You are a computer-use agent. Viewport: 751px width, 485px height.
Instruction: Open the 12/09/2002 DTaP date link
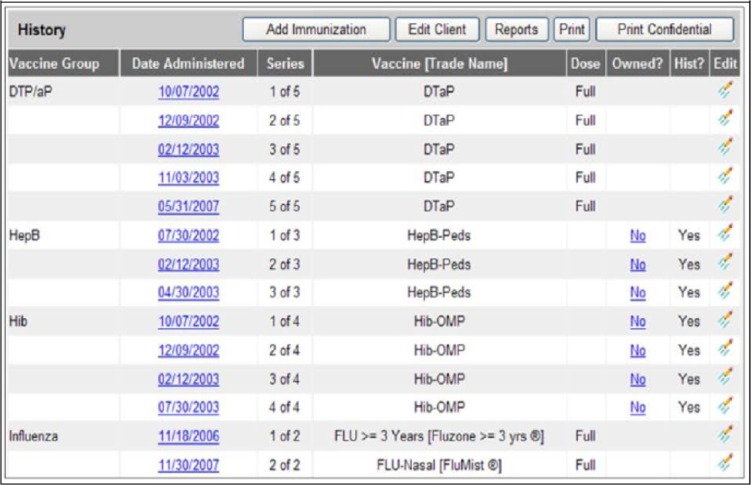tap(189, 121)
